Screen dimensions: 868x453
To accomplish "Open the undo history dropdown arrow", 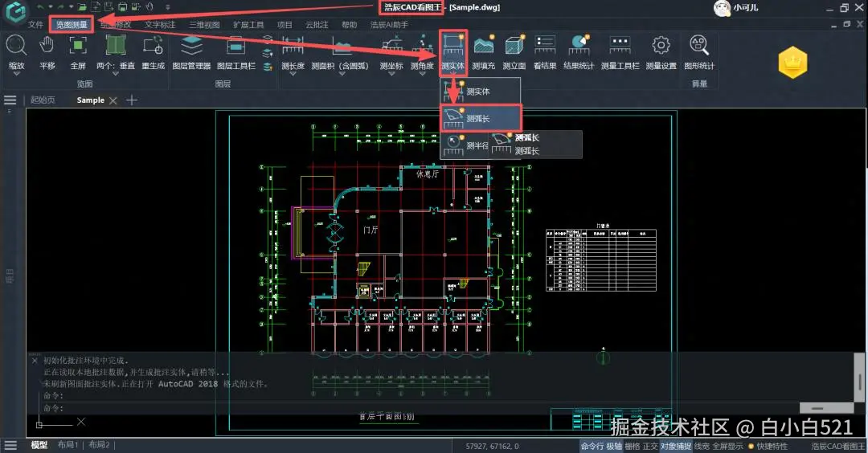I will click(x=50, y=7).
